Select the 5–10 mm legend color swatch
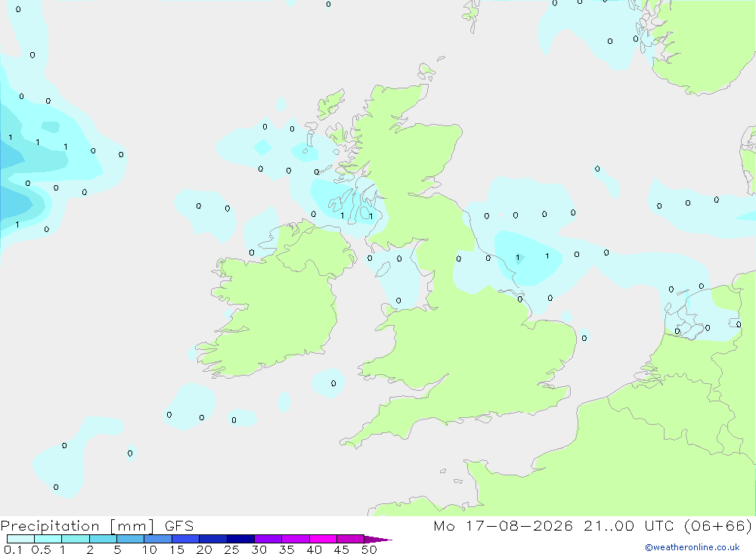Screen dimensions: 756x554 pos(131,539)
